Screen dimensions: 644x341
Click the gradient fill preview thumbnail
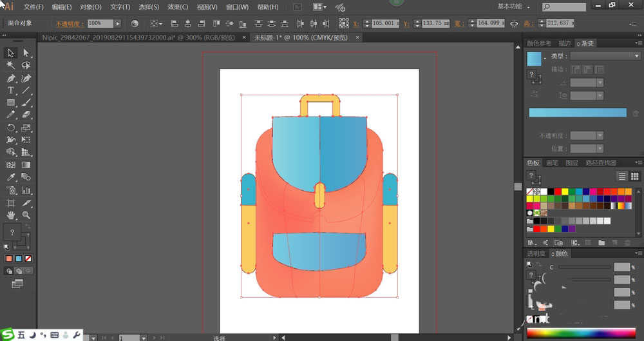tap(534, 59)
